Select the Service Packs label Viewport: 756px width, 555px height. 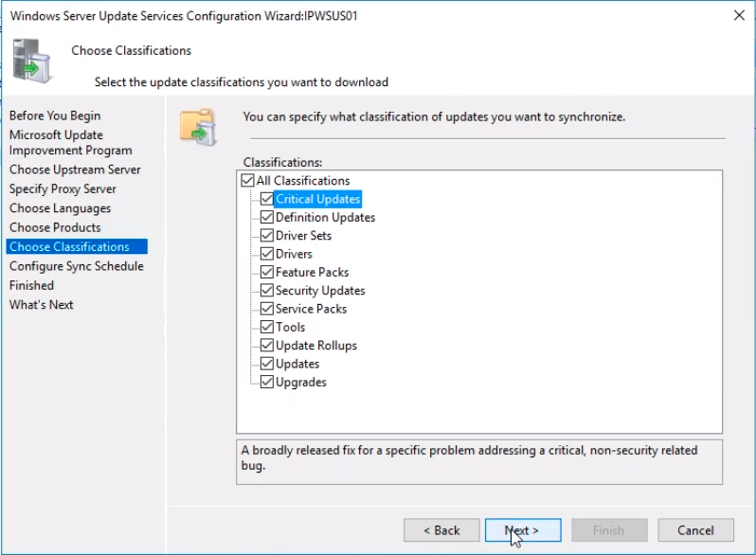311,309
